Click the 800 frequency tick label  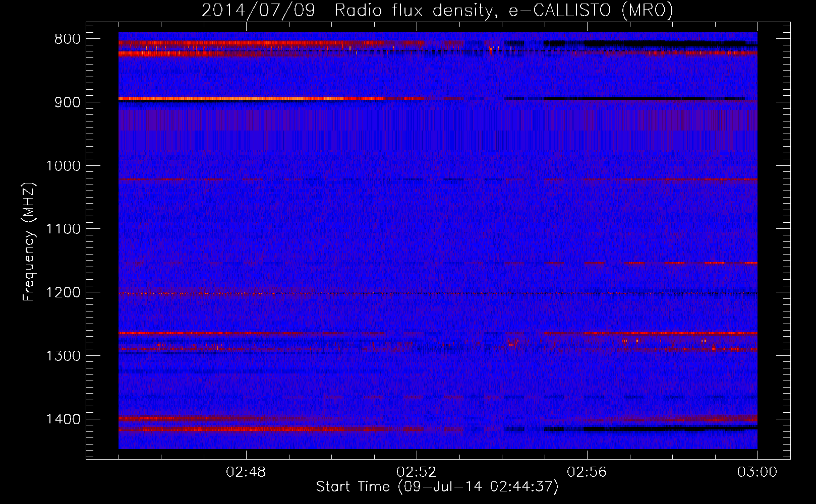(68, 39)
